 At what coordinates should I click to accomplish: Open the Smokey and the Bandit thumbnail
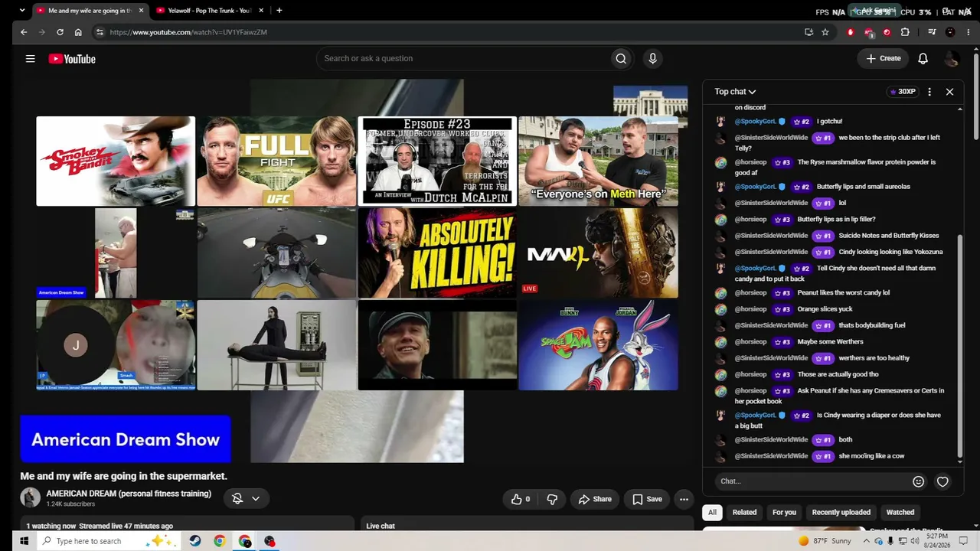[116, 161]
